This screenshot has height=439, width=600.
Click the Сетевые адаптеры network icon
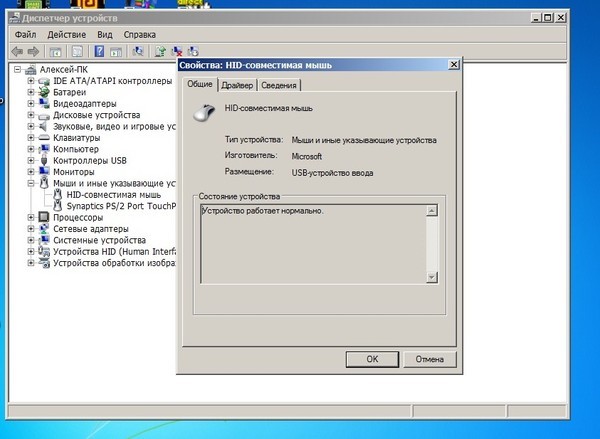point(44,229)
